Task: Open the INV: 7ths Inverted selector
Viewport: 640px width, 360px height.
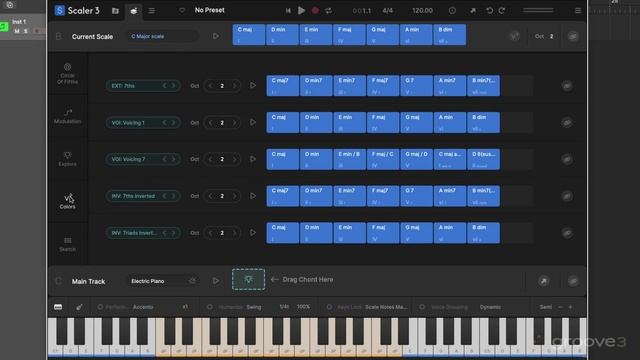Action: coord(143,196)
